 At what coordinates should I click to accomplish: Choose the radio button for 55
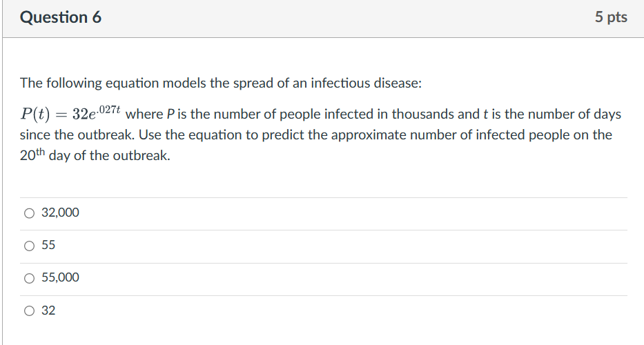pos(29,246)
